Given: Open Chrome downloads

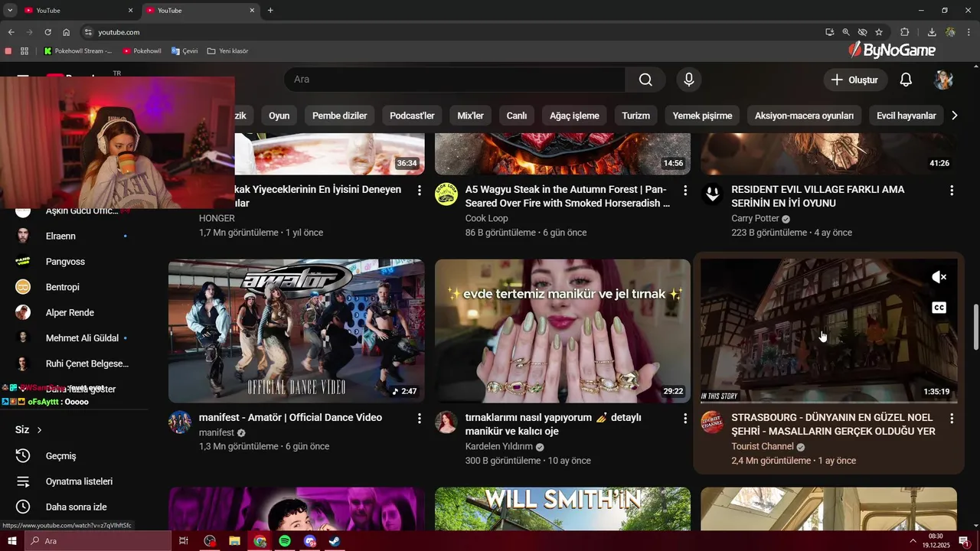Looking at the screenshot, I should [932, 32].
